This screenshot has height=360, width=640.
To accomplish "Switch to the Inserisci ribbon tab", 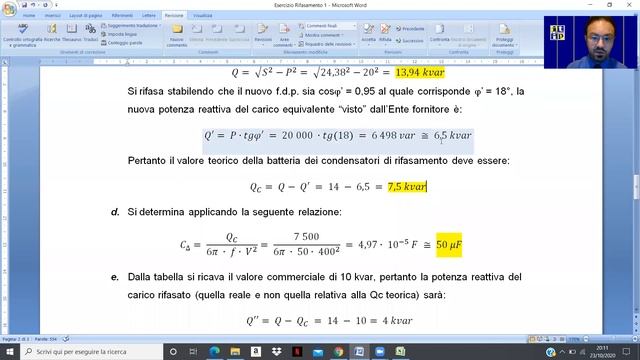I will 52,16.
